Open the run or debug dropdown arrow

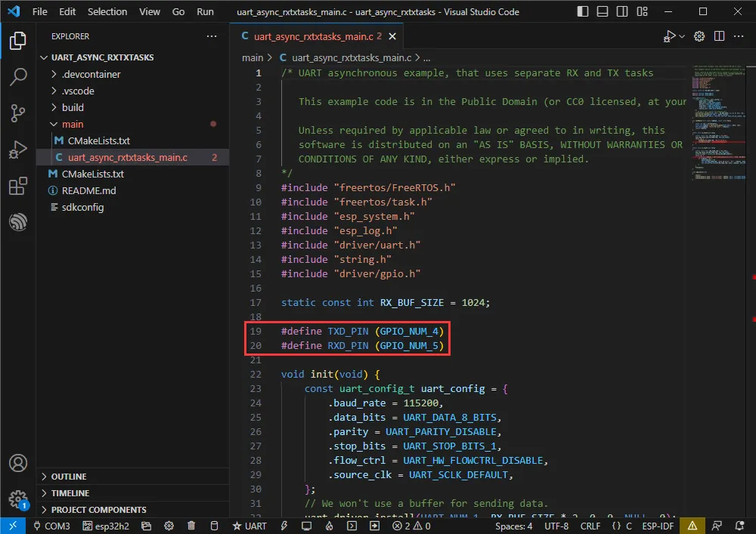682,36
